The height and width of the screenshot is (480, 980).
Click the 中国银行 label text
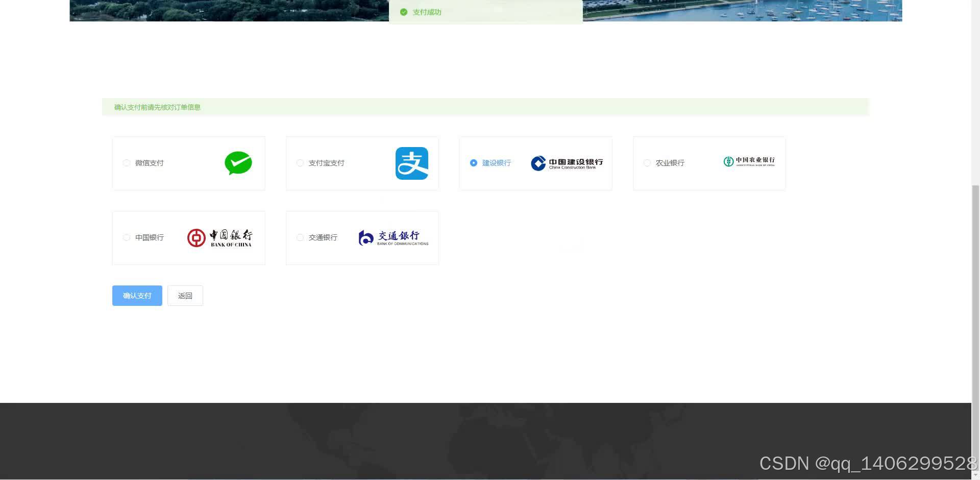coord(150,237)
